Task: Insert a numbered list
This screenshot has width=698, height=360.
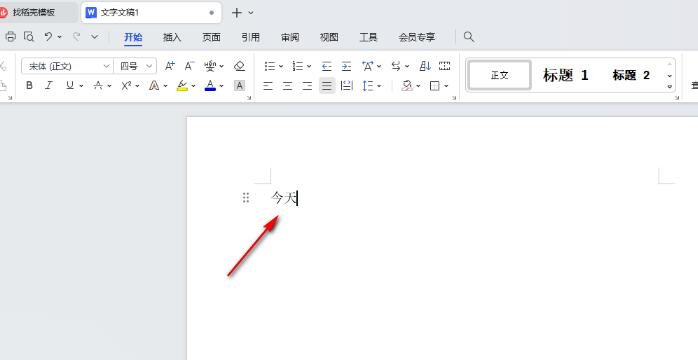Action: click(298, 66)
